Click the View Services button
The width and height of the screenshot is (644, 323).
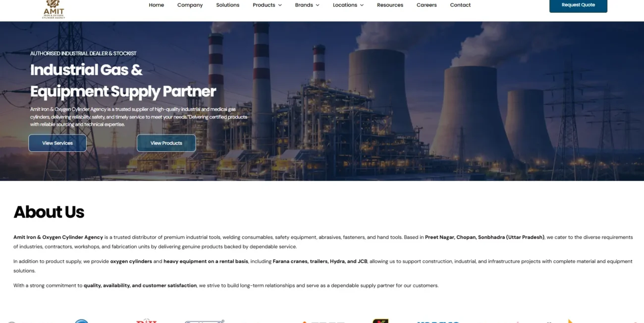[x=57, y=143]
